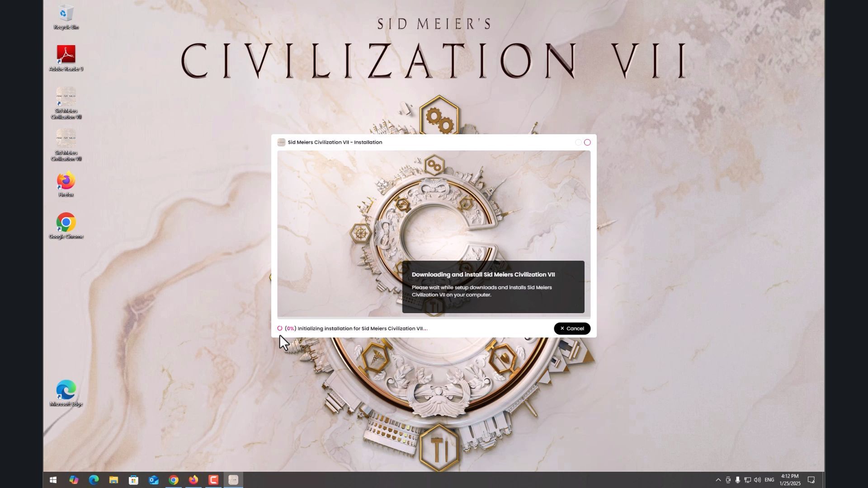This screenshot has height=488, width=868.
Task: Click the Meet Now tray icon
Action: (728, 480)
